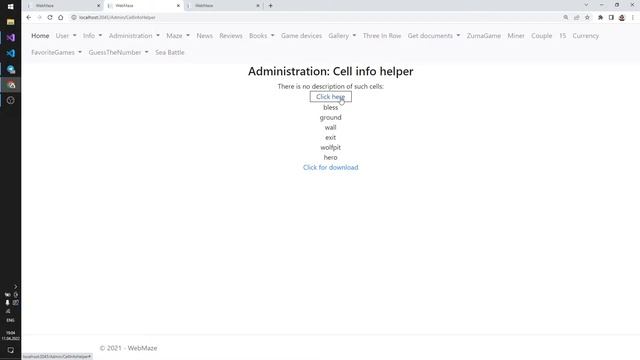Open the browser extensions puzzle icon
This screenshot has height=360, width=640.
point(600,18)
